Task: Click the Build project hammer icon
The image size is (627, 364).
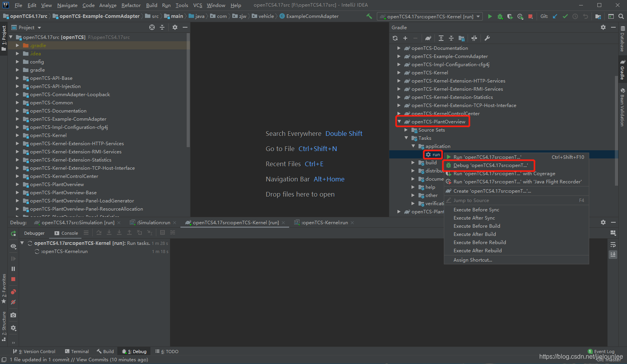Action: click(369, 16)
